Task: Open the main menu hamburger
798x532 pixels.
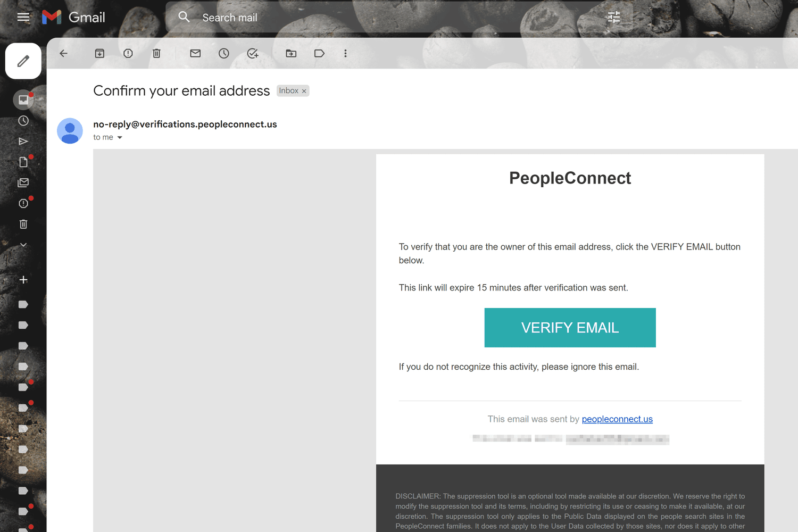Action: 23,17
